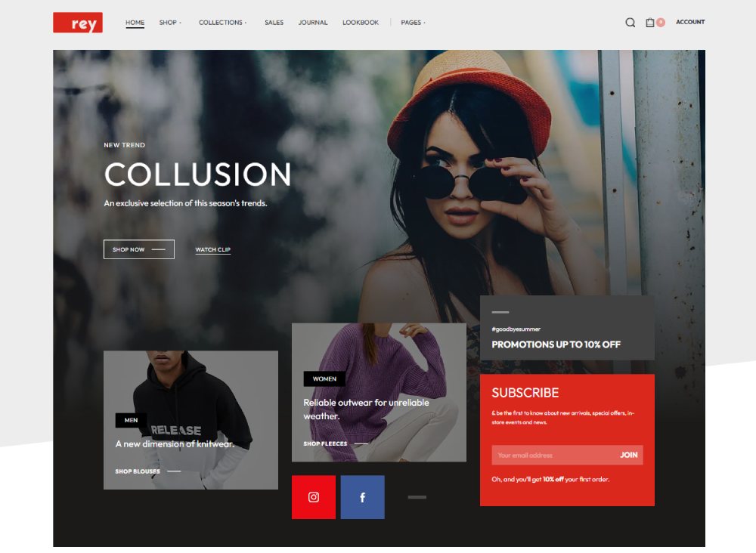Click the gray slider dash indicator

(x=417, y=497)
